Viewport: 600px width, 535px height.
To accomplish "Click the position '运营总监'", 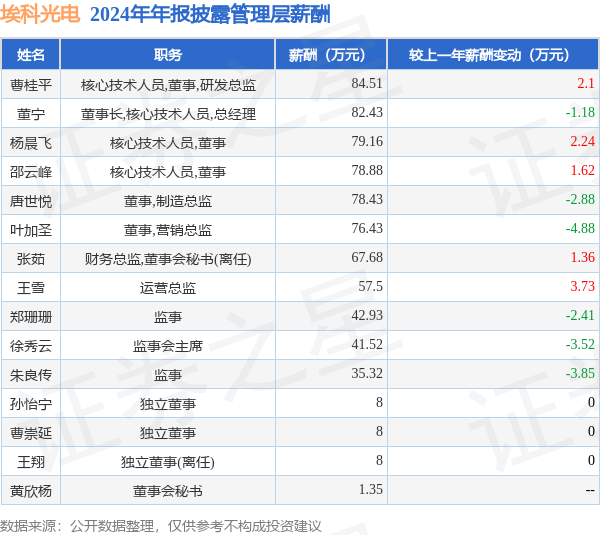I will point(168,288).
